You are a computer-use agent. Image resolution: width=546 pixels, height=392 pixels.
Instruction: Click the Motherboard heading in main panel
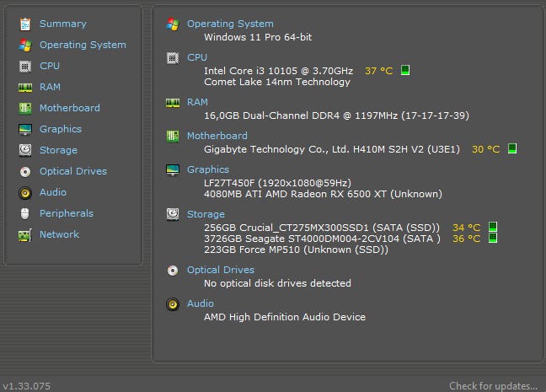point(217,136)
